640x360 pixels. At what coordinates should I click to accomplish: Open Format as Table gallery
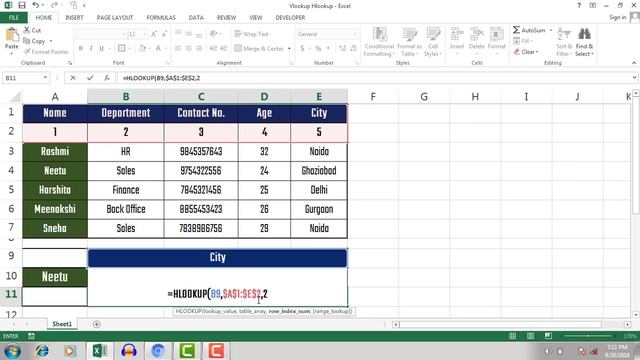409,42
